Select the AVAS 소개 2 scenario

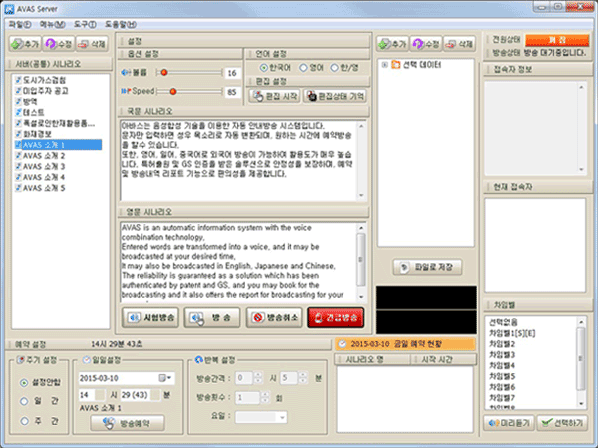pos(40,156)
